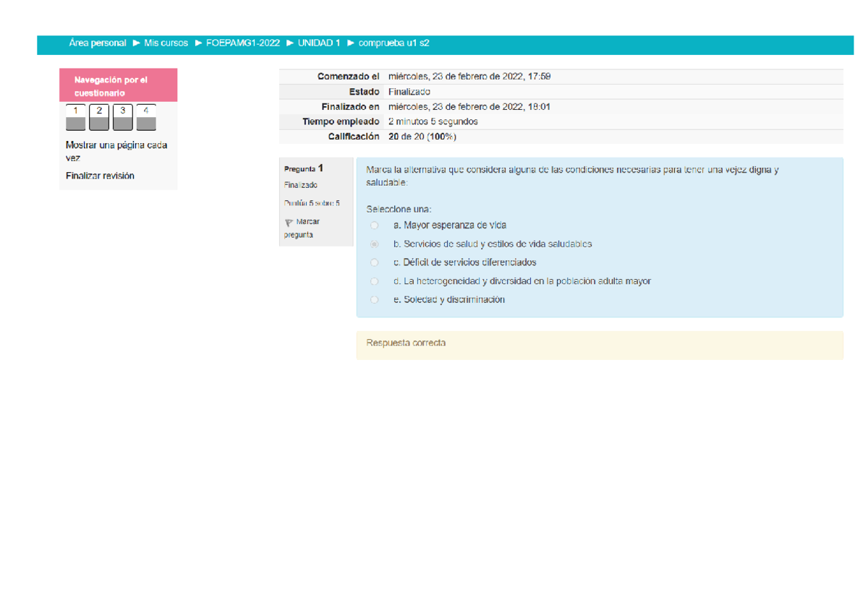Jump to question 2 navigation box
Screen dimensions: 868x613
point(99,117)
